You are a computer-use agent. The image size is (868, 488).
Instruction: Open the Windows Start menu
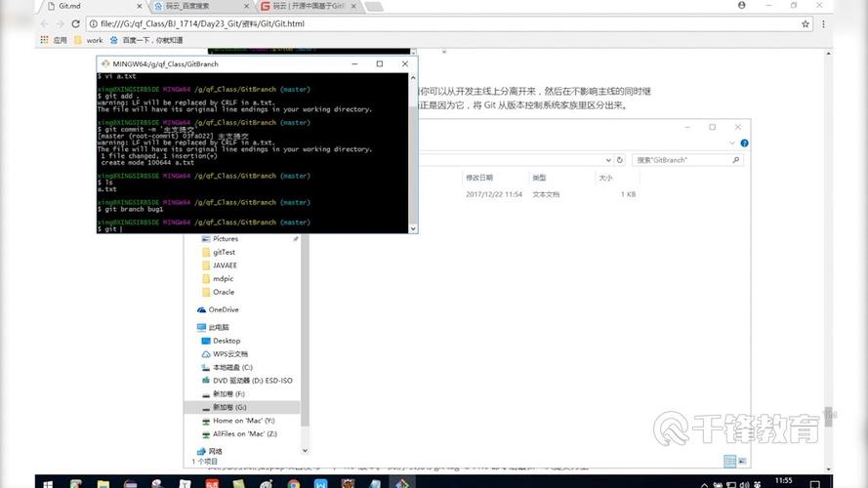48,483
